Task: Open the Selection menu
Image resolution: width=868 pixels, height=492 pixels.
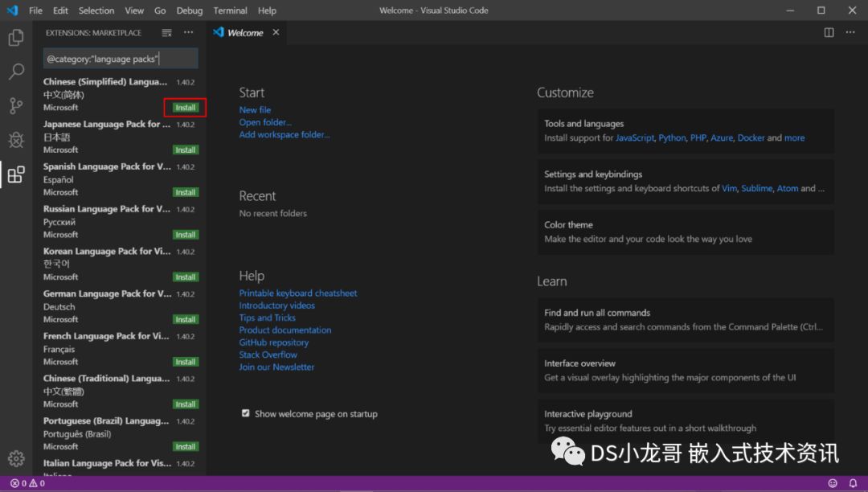Action: tap(96, 10)
